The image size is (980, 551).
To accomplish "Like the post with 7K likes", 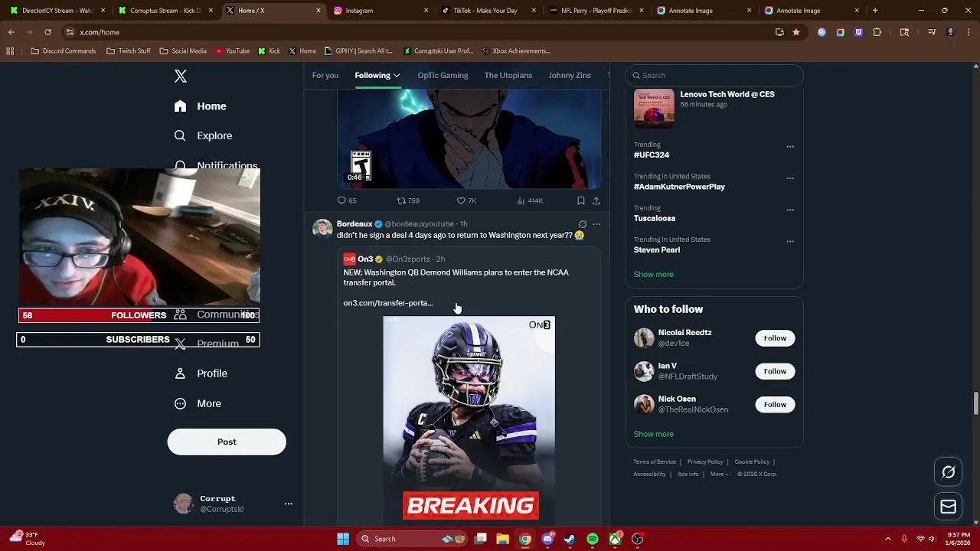I will (x=466, y=201).
